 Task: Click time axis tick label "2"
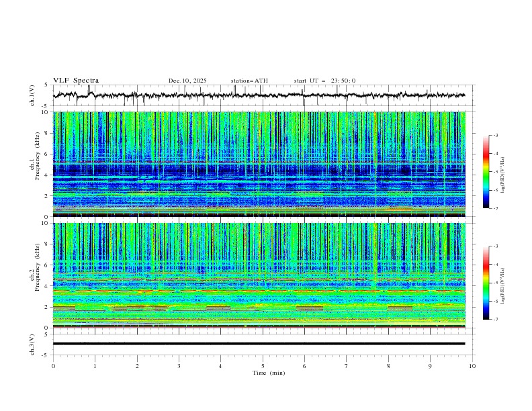[x=137, y=366]
